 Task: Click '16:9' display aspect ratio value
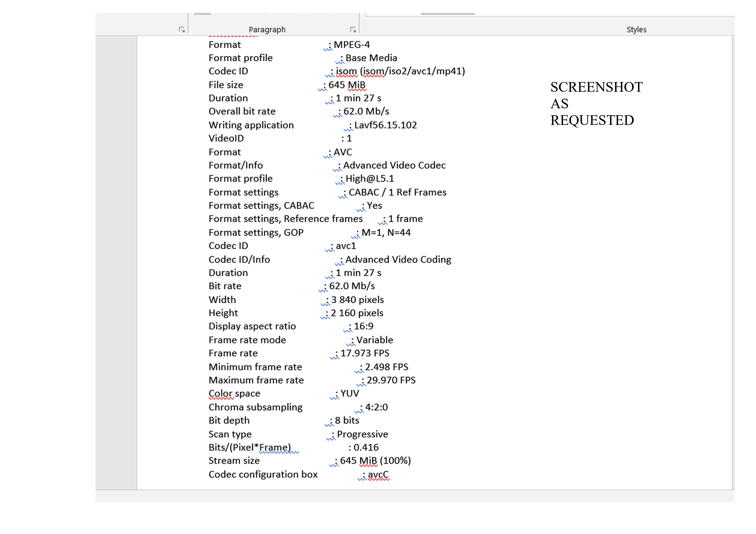point(364,326)
